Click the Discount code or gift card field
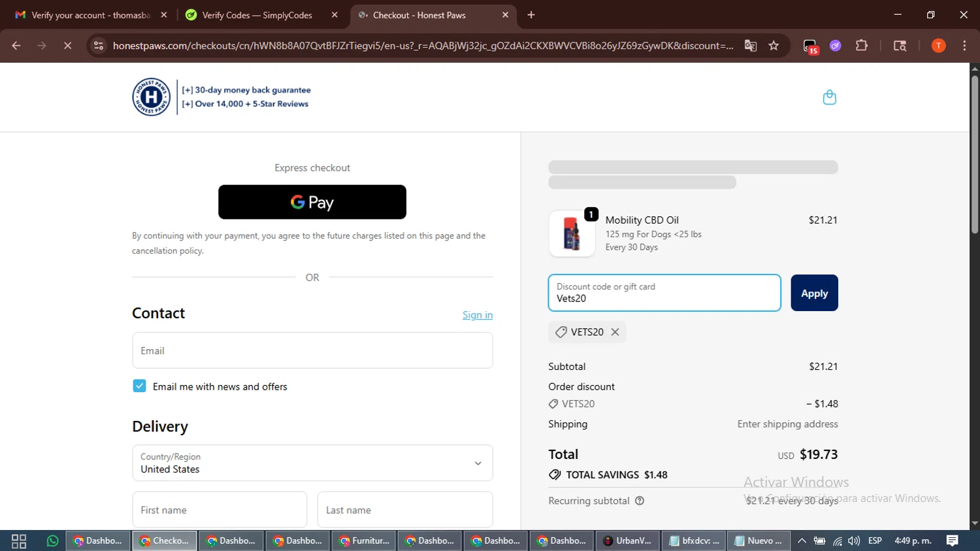This screenshot has height=551, width=980. point(664,293)
